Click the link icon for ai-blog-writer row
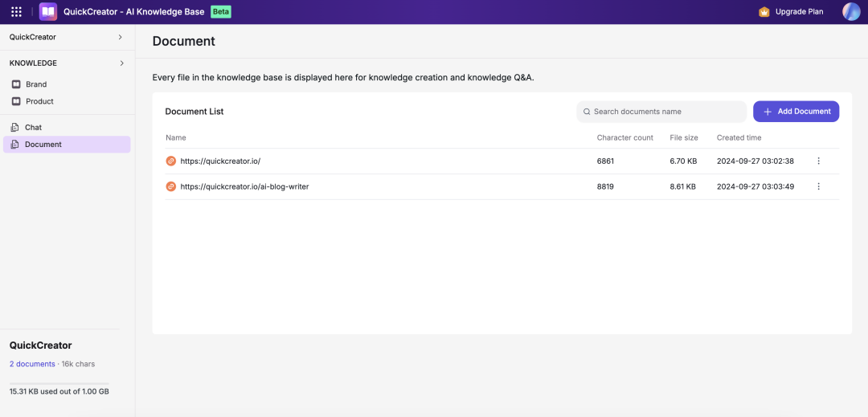 [x=171, y=186]
